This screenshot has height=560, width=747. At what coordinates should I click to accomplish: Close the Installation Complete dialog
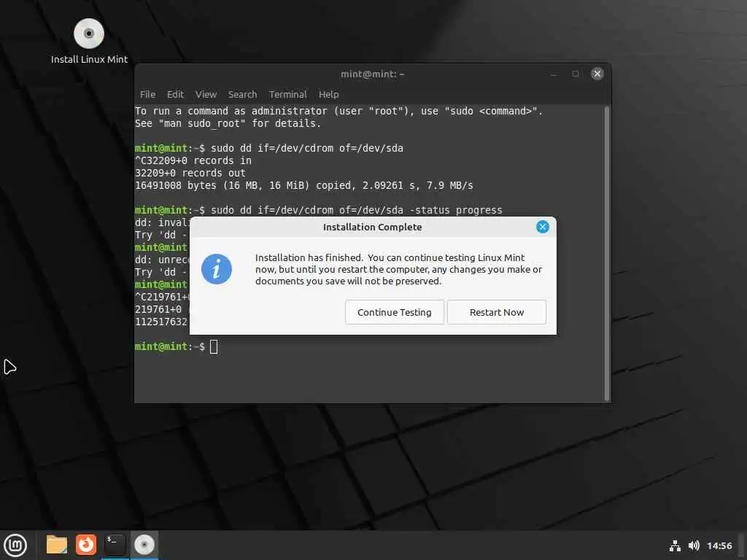click(x=542, y=227)
